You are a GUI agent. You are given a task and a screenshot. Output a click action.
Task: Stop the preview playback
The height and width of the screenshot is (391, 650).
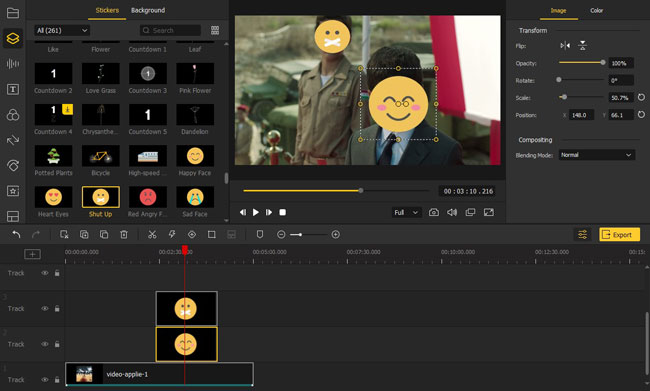tap(282, 212)
